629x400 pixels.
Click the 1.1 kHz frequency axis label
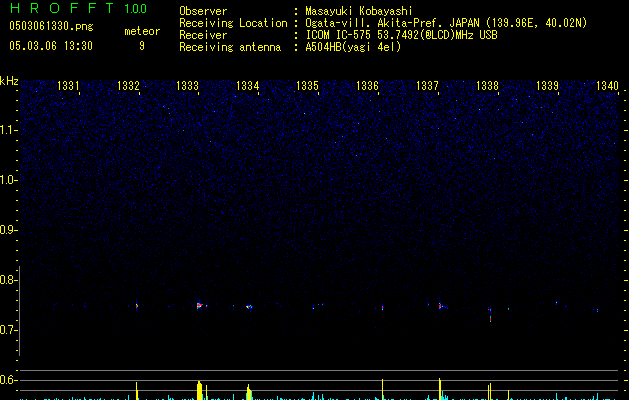coord(8,130)
